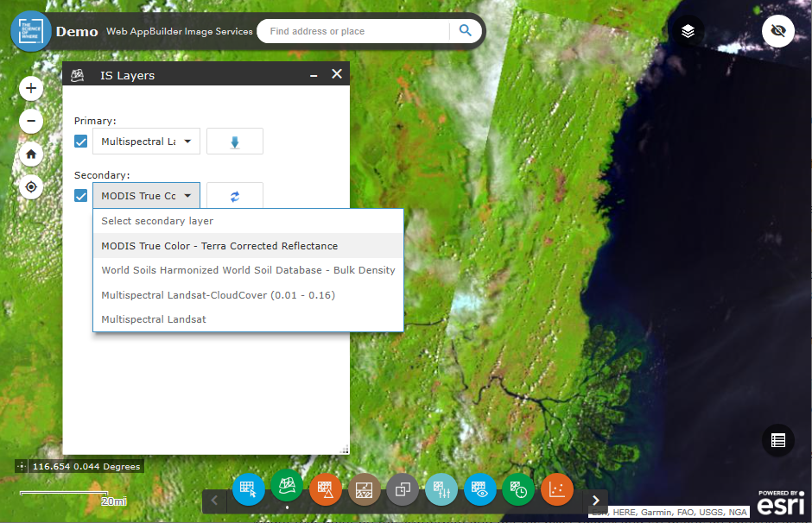Open the blue image visibility widget
This screenshot has height=523, width=812.
480,488
